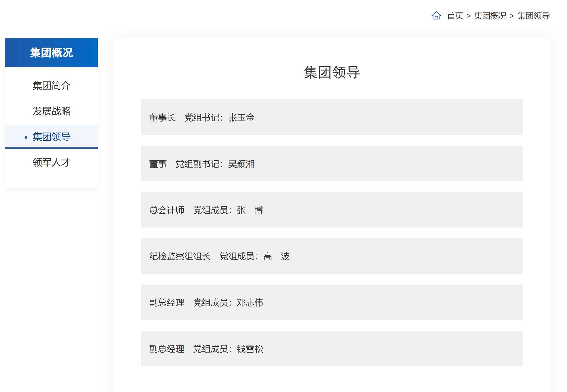Select the active 集团领导 sidebar item
Image resolution: width=567 pixels, height=392 pixels.
51,137
